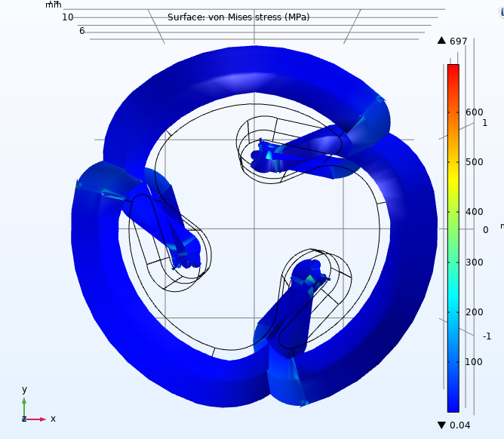Click the upward triangle maximum marker beside 697
This screenshot has height=439, width=504.
442,41
